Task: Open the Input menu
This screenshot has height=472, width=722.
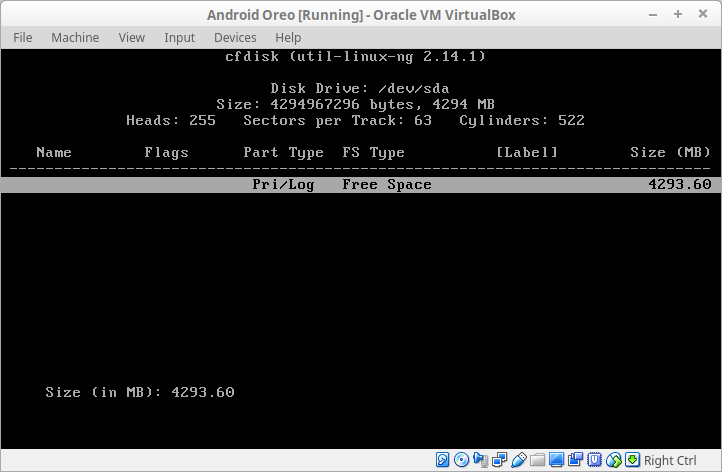Action: click(180, 37)
